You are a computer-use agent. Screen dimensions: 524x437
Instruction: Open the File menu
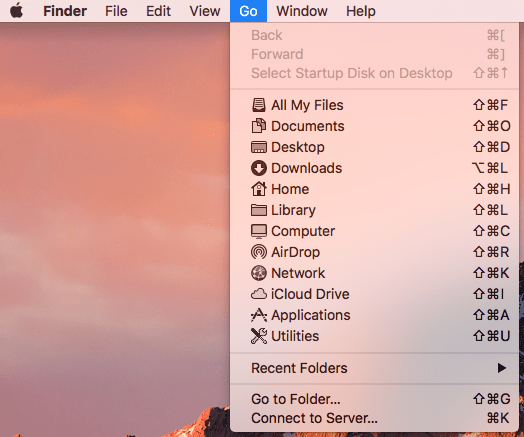[x=116, y=11]
